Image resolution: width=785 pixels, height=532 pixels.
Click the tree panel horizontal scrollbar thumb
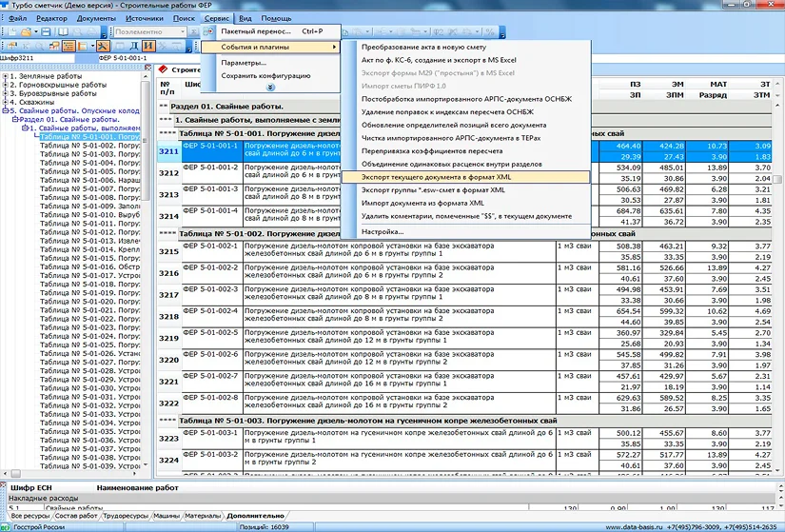pyautogui.click(x=16, y=473)
